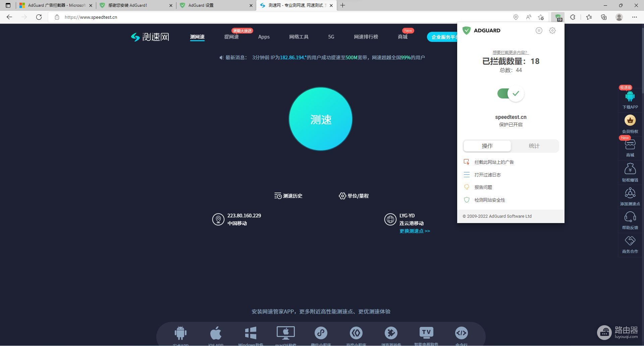Image resolution: width=644 pixels, height=346 pixels.
Task: Click the WeChat mini program icon
Action: point(321,333)
